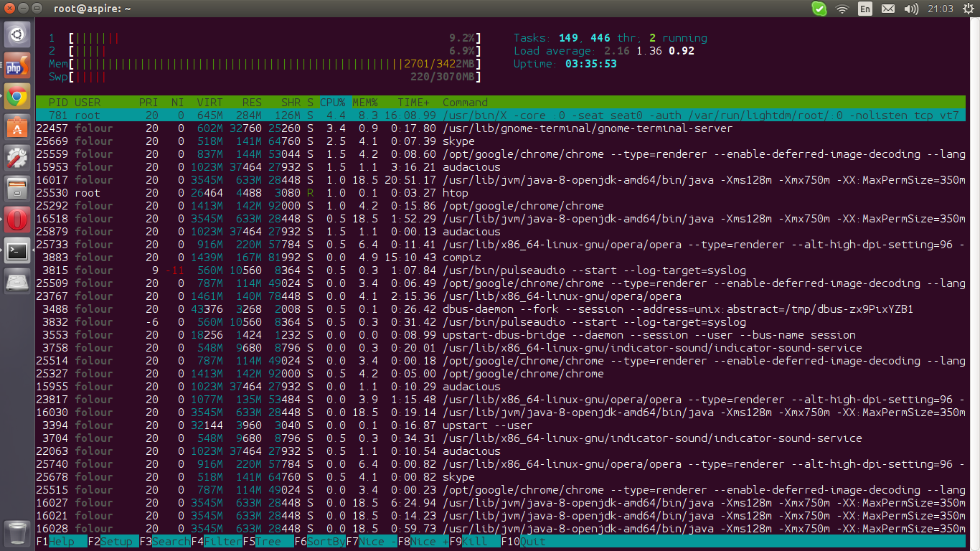Click F10 Quit to exit htop
Image resolution: width=980 pixels, height=551 pixels.
pyautogui.click(x=532, y=542)
